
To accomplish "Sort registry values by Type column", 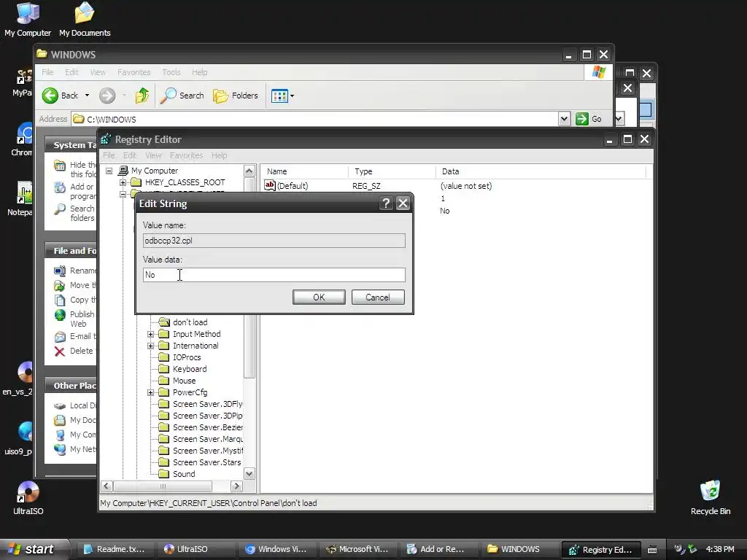I will (x=392, y=171).
